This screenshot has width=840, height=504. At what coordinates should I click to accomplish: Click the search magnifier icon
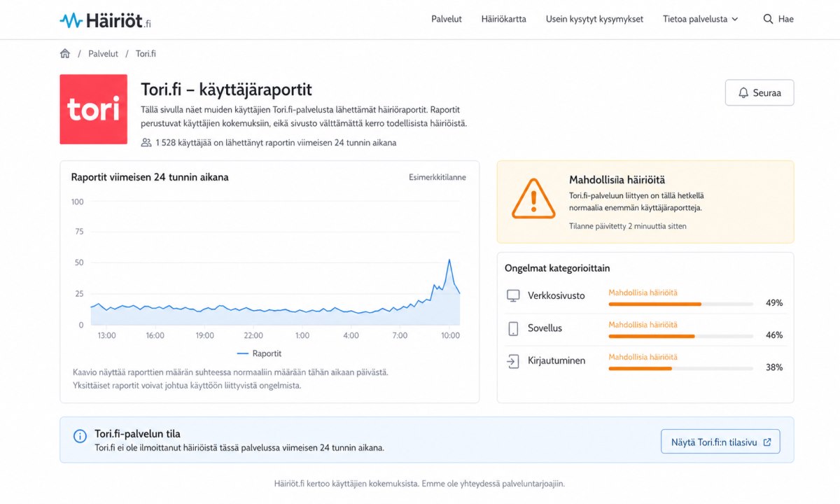coord(768,19)
